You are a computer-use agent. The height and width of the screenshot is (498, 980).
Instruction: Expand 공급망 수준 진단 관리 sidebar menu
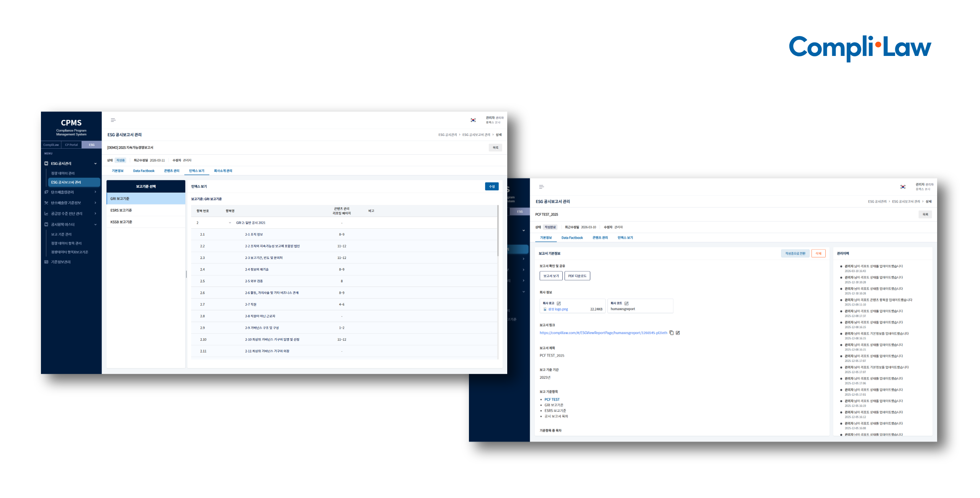pyautogui.click(x=95, y=214)
